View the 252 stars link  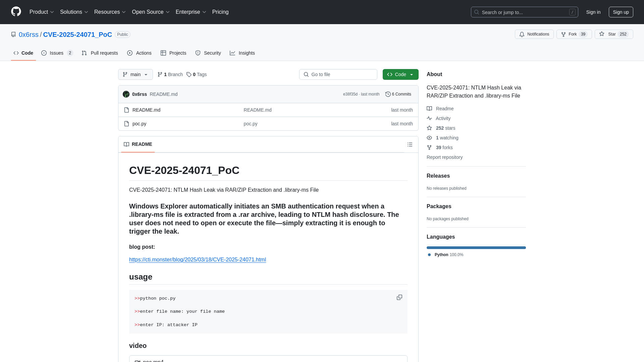pos(441,128)
